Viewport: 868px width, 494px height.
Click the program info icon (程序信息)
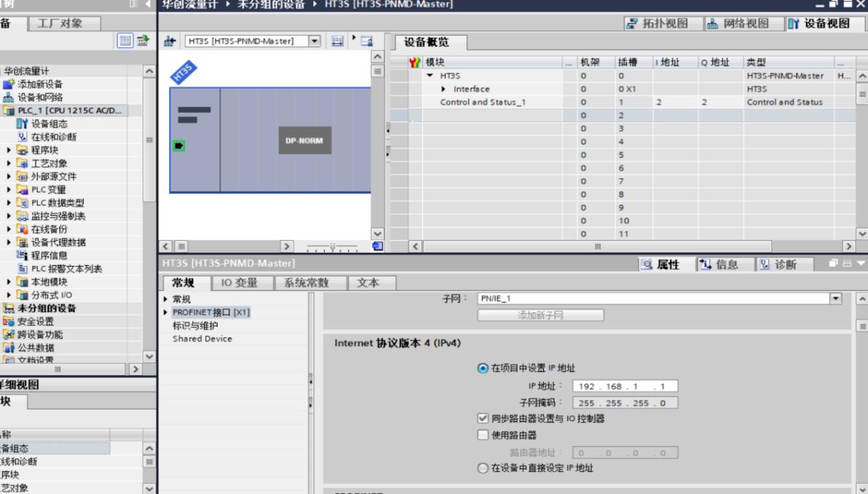pyautogui.click(x=22, y=255)
